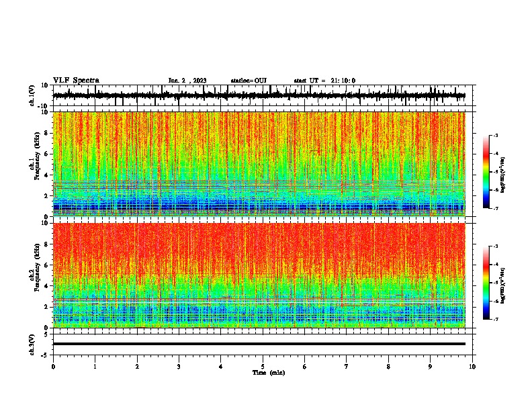
Task: Click the 2 kHz tick label on ch.1 spectrogram
Action: click(x=47, y=196)
